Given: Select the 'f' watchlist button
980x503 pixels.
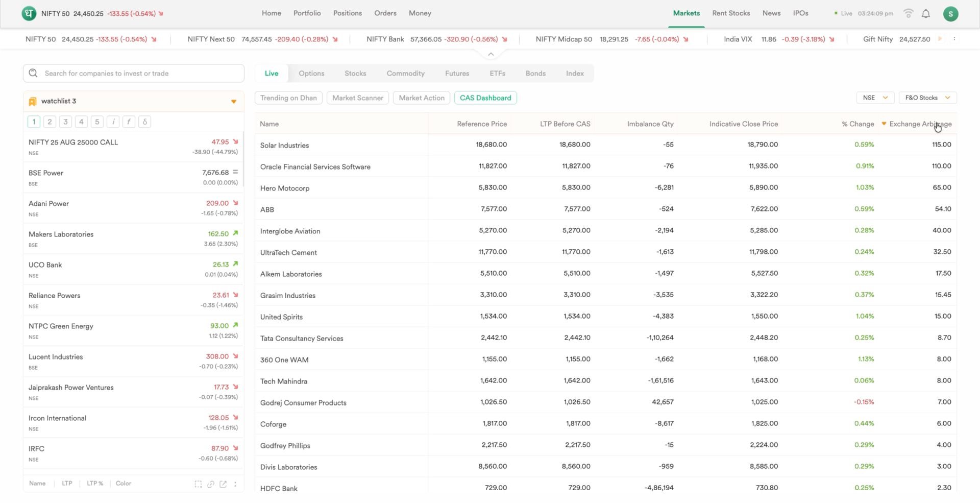Looking at the screenshot, I should (129, 122).
